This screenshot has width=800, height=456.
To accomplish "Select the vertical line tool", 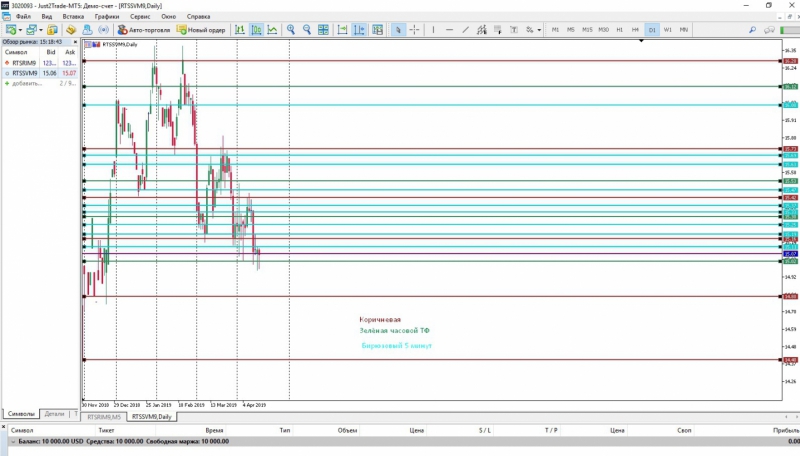I will point(433,30).
